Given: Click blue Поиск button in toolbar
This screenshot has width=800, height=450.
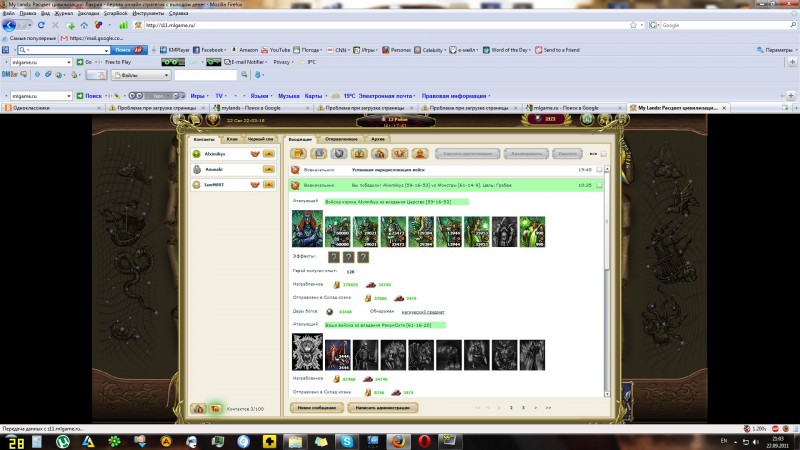Looking at the screenshot, I should click(x=129, y=50).
